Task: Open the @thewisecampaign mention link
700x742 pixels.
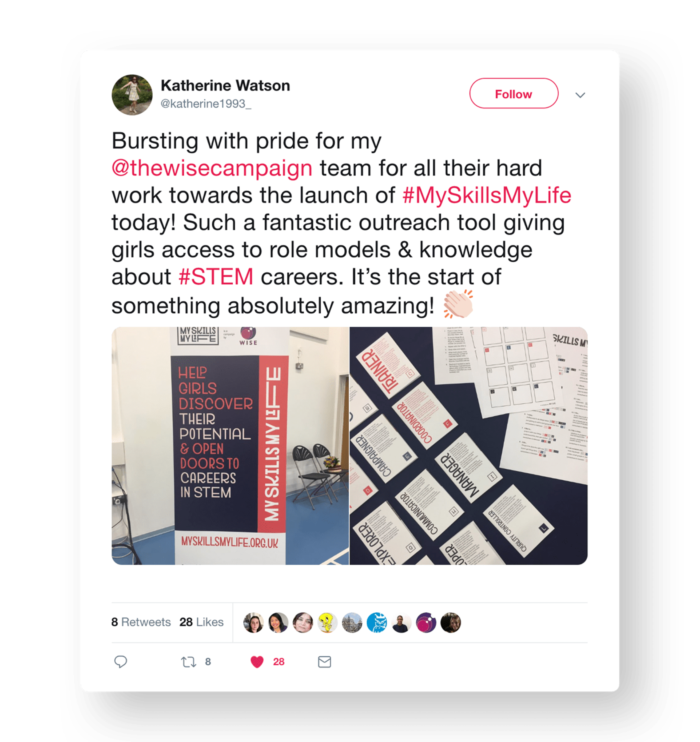Action: 212,168
